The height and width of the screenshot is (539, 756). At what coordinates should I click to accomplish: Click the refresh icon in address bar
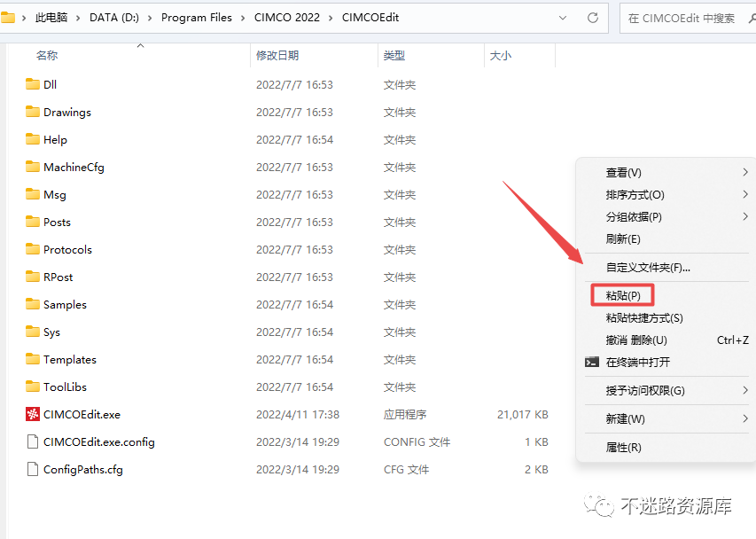click(x=593, y=18)
